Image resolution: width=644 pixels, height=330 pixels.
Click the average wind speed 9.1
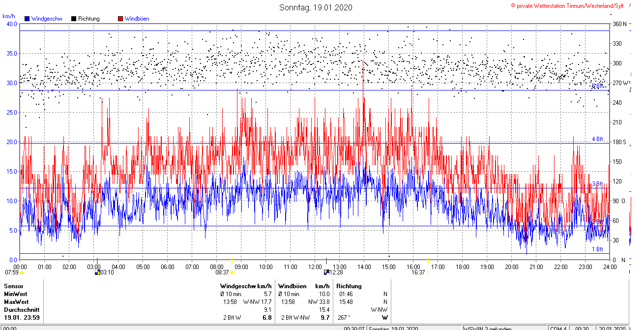click(267, 310)
